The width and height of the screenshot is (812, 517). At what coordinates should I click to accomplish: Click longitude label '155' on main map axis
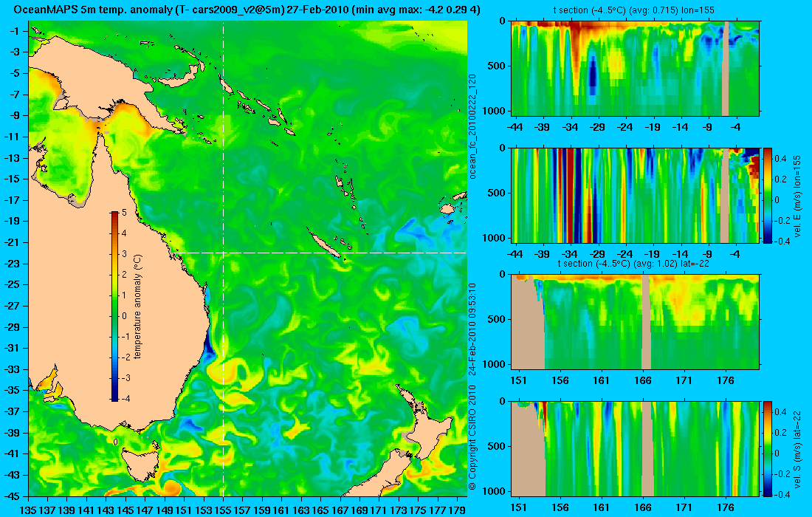pos(223,510)
